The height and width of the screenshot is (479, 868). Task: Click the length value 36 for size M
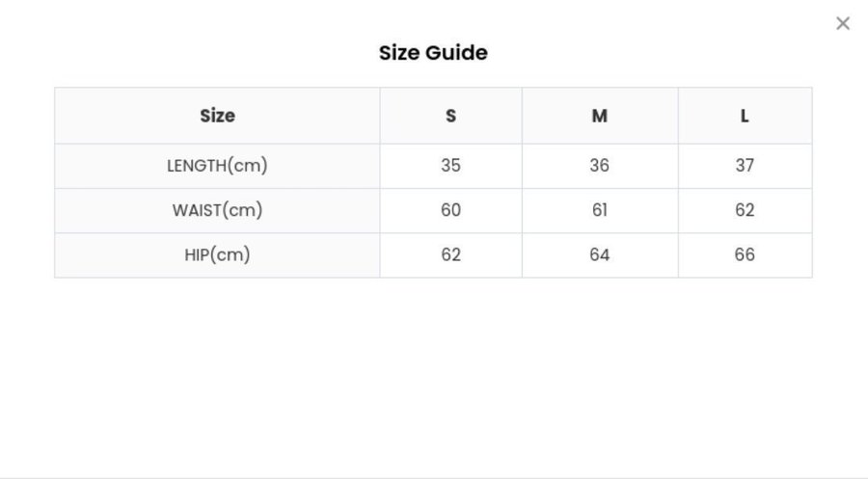click(599, 166)
